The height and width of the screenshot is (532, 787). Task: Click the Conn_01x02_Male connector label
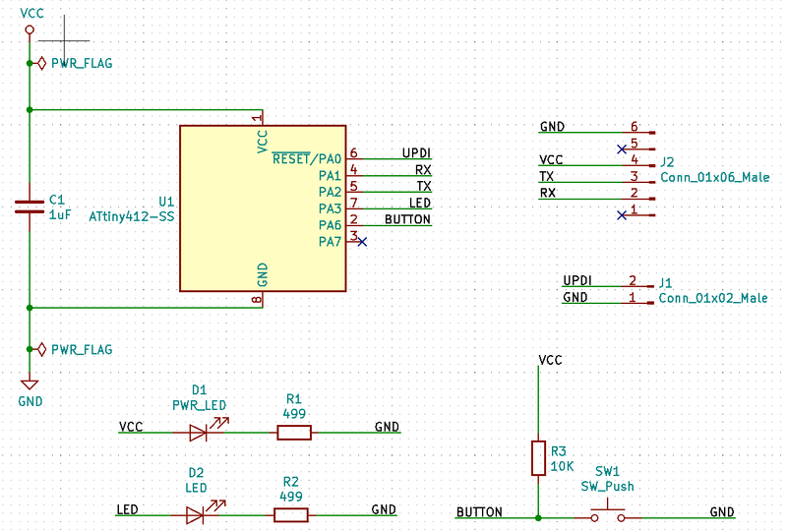[x=713, y=298]
